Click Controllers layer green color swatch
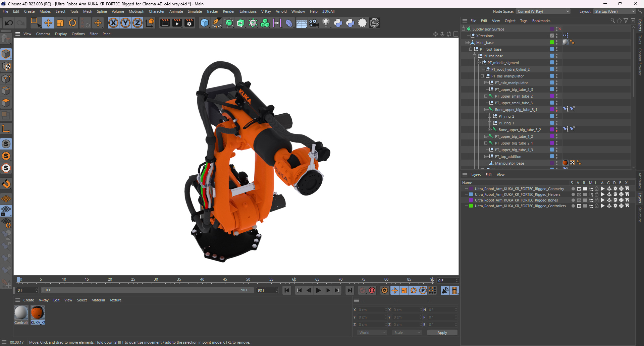644x346 pixels. pos(471,206)
